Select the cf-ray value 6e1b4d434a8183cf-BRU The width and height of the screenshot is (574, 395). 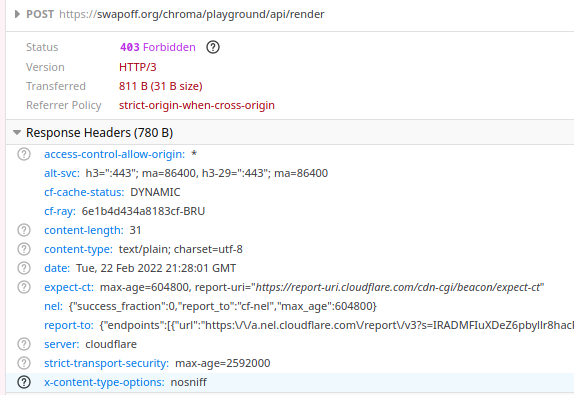pyautogui.click(x=143, y=211)
